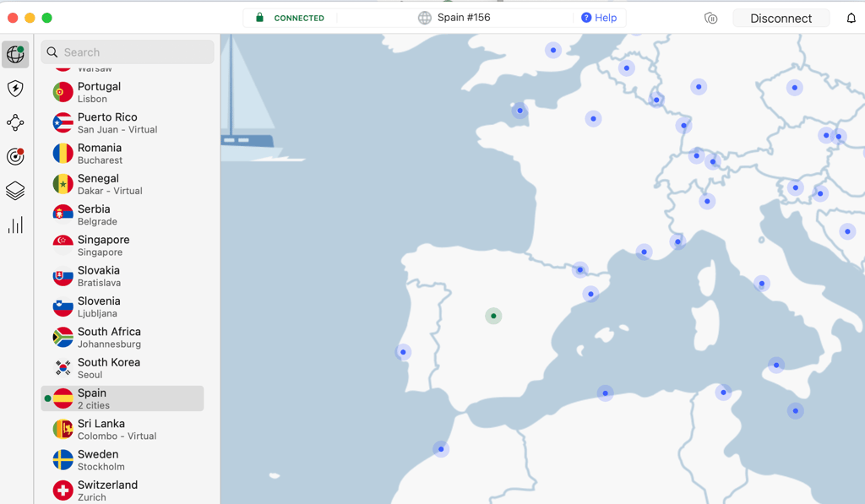The width and height of the screenshot is (865, 504).
Task: Click the Bucharest city label
Action: 100,160
